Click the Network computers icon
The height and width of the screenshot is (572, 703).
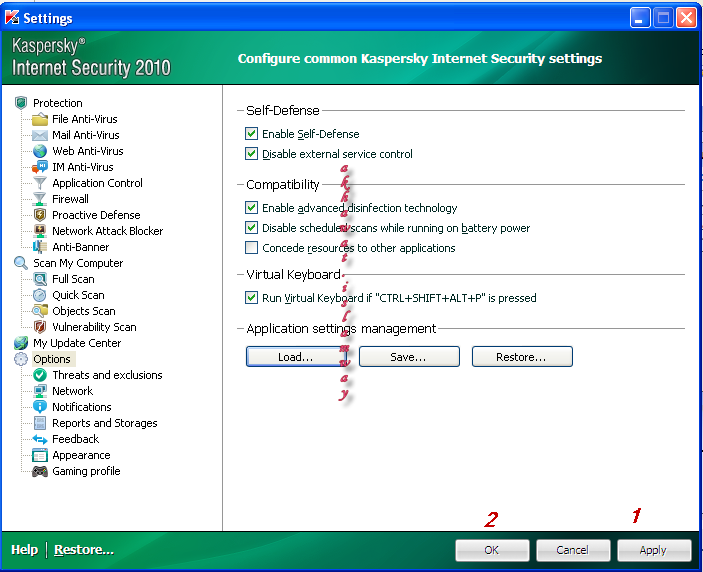(x=40, y=391)
